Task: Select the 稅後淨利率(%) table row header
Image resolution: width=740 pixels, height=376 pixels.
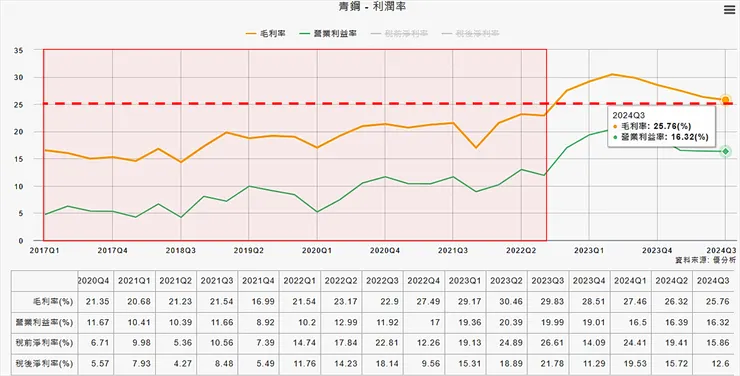Action: (x=44, y=364)
